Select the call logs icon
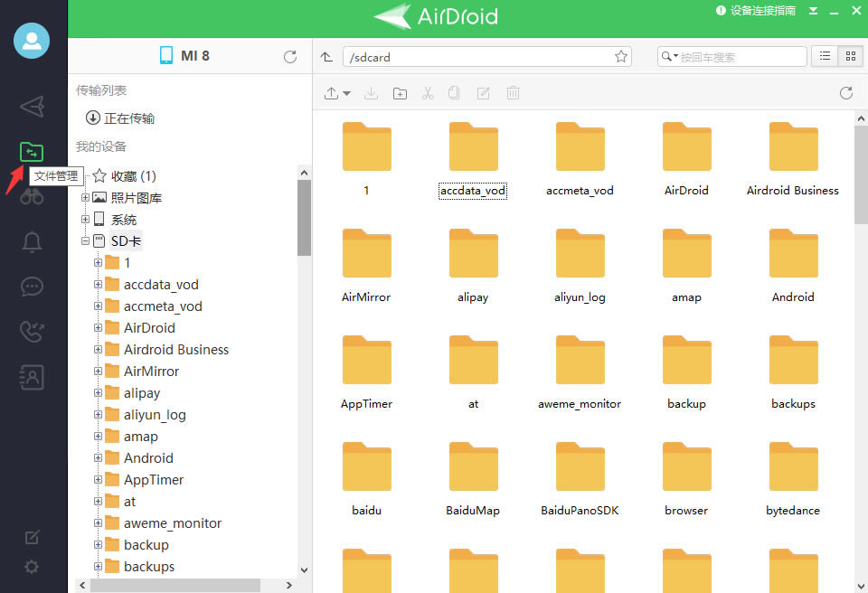The height and width of the screenshot is (593, 868). 32,332
